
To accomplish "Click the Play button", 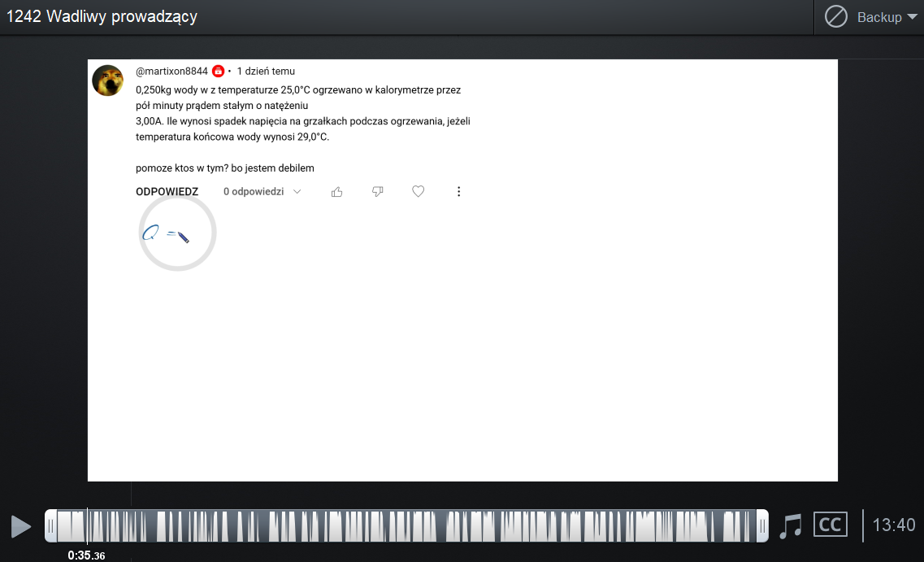I will pos(21,526).
